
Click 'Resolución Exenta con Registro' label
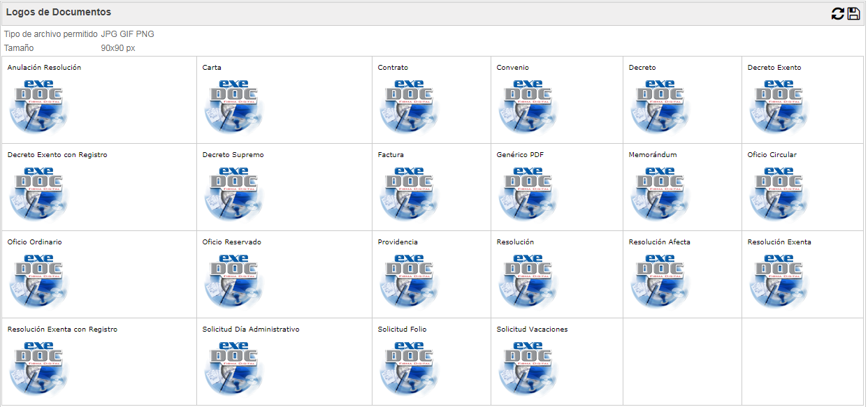(62, 330)
